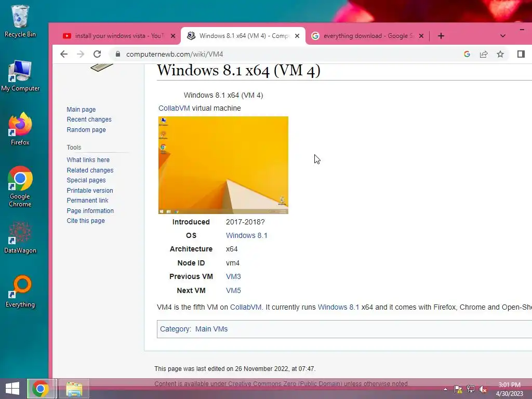Open Chrome side panel icon
The height and width of the screenshot is (399, 532).
tap(521, 54)
